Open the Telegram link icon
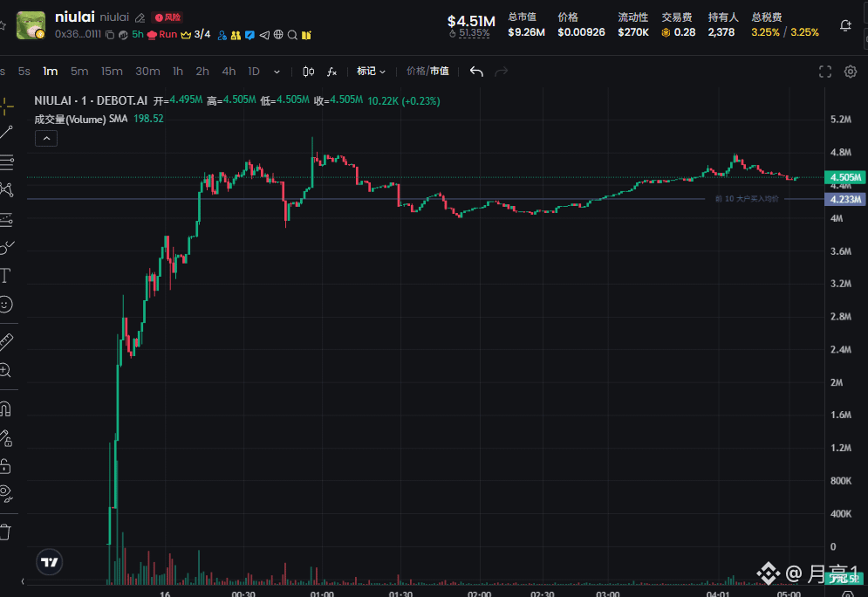Viewport: 868px width, 597px height. tap(264, 35)
